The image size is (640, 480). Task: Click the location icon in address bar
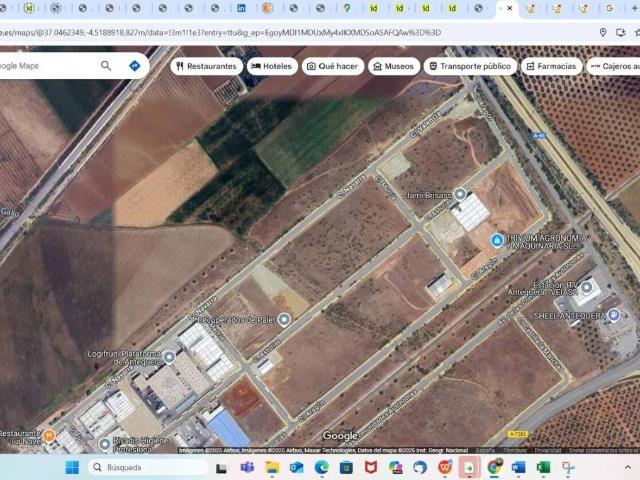click(603, 32)
